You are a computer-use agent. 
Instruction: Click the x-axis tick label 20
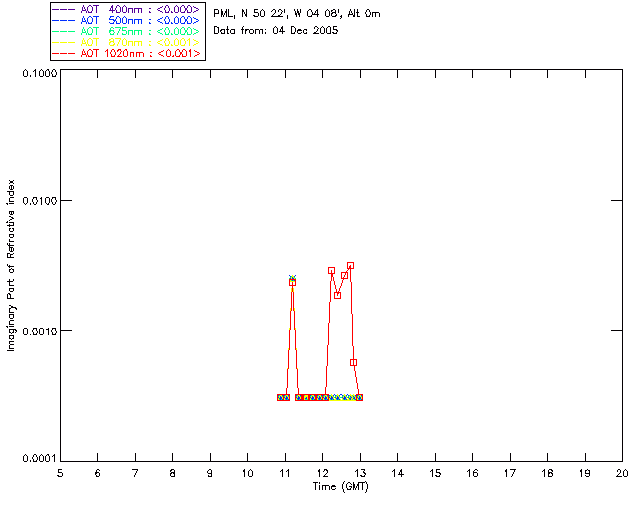(x=622, y=473)
